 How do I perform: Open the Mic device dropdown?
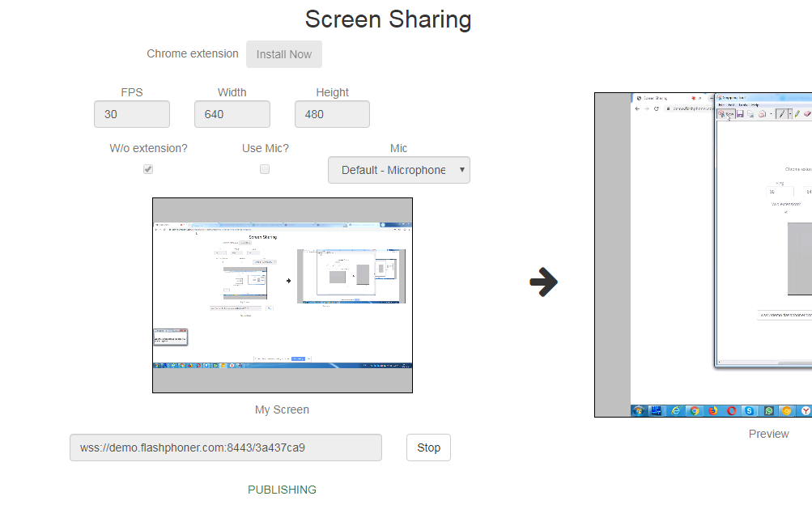point(398,170)
